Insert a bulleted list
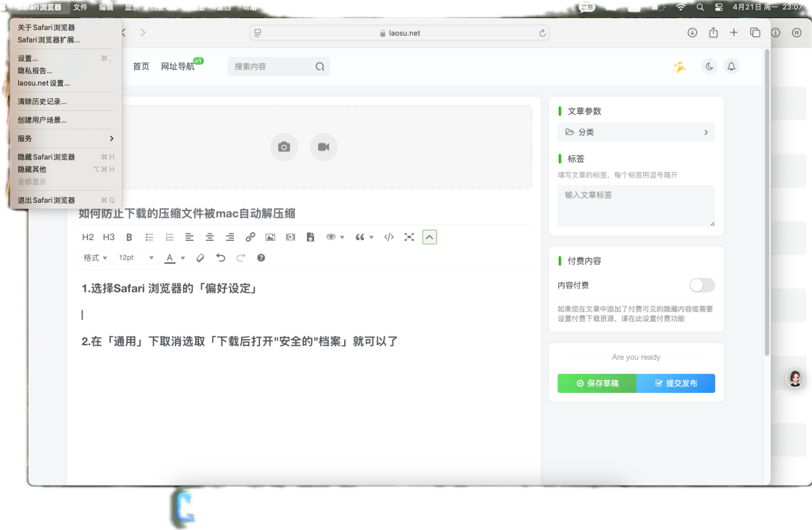The image size is (812, 530). pyautogui.click(x=149, y=237)
